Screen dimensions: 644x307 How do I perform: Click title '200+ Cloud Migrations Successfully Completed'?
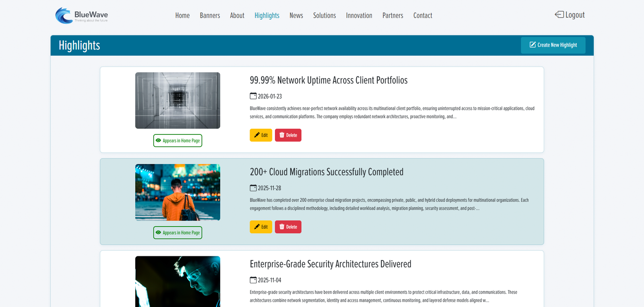click(x=326, y=172)
